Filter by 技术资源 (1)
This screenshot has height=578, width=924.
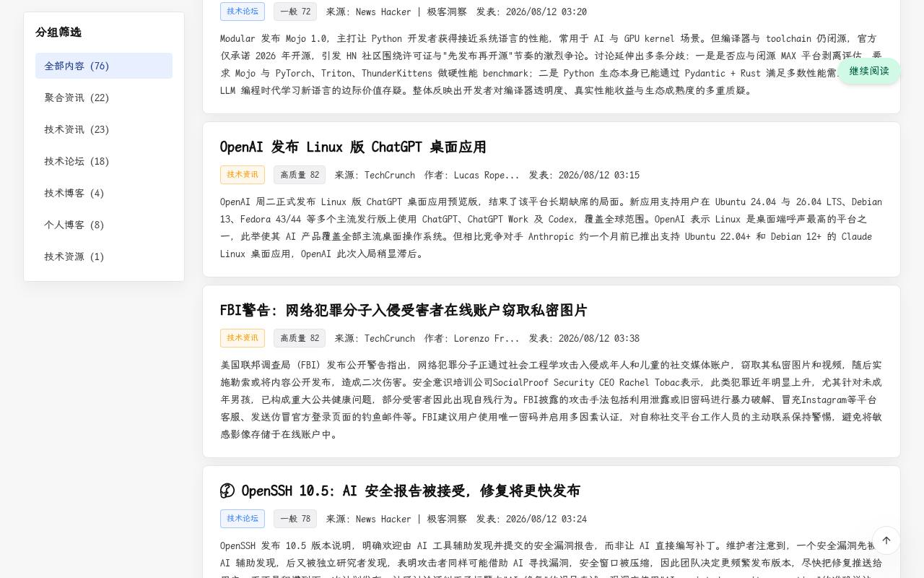(104, 256)
